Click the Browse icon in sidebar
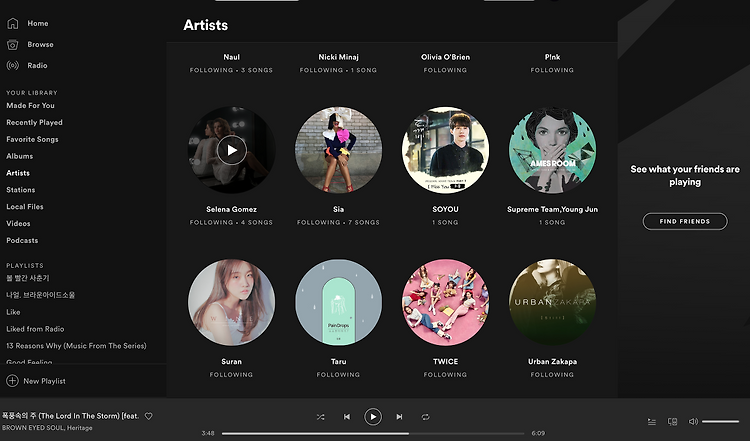The height and width of the screenshot is (441, 750). click(12, 44)
